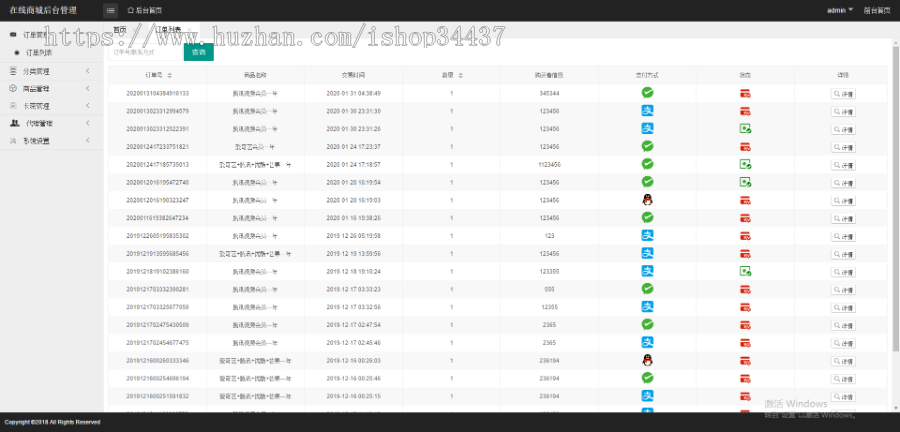Click QQ penguin icon for 2020-01-20 16:19:03 order
The height and width of the screenshot is (432, 900).
pyautogui.click(x=647, y=199)
